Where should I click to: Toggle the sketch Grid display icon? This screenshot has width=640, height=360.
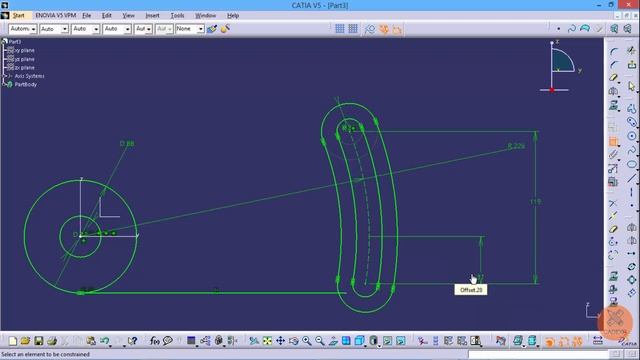click(x=340, y=29)
